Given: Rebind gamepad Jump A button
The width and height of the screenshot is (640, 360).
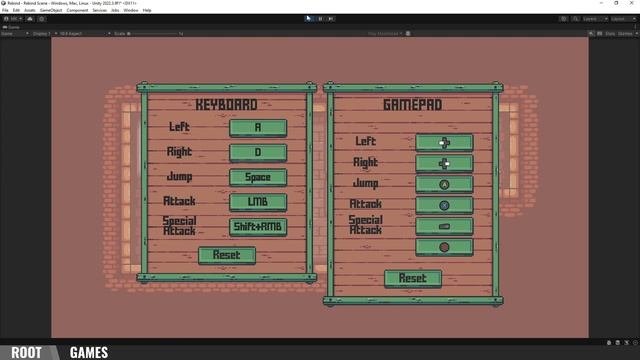Looking at the screenshot, I should [x=444, y=184].
